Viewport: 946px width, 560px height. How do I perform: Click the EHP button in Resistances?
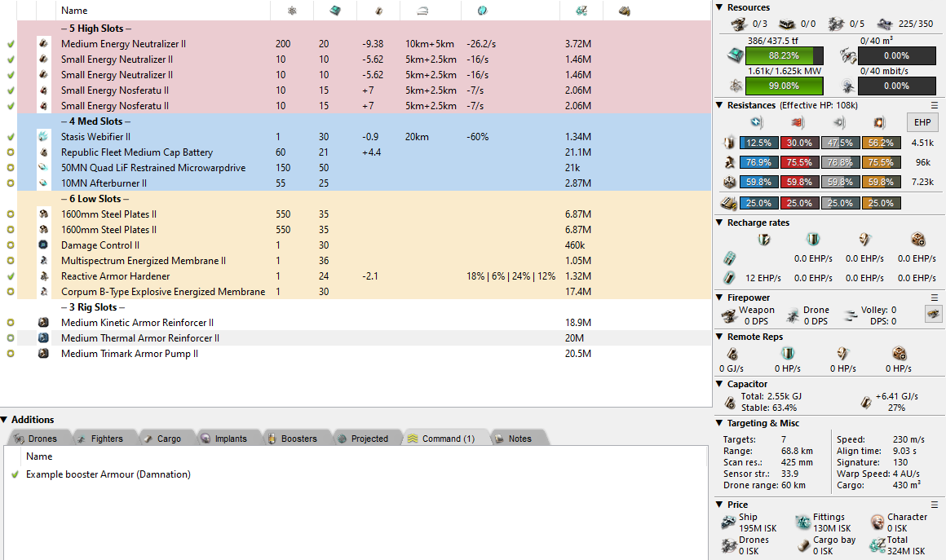point(922,122)
